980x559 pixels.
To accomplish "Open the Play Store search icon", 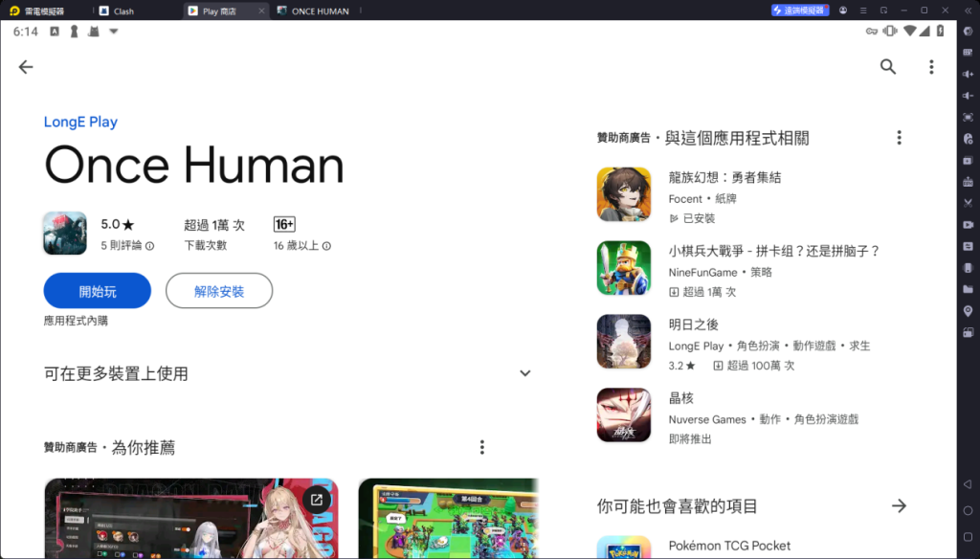I will point(888,67).
